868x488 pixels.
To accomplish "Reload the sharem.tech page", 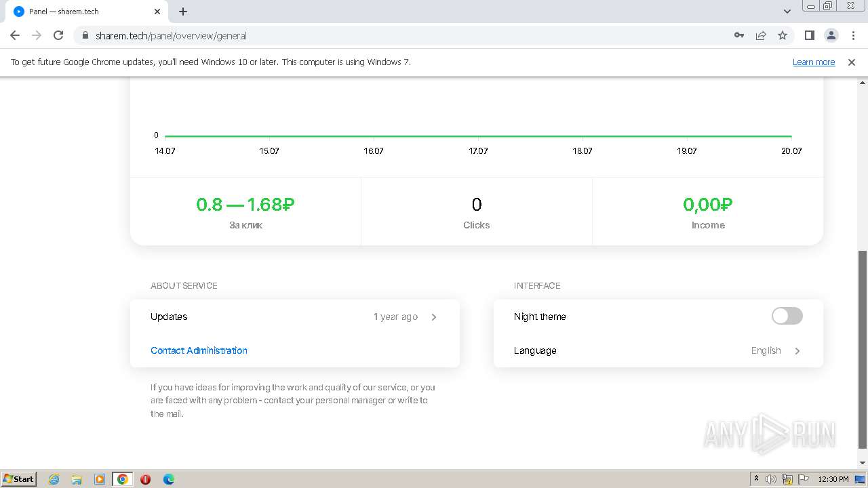I will coord(58,35).
